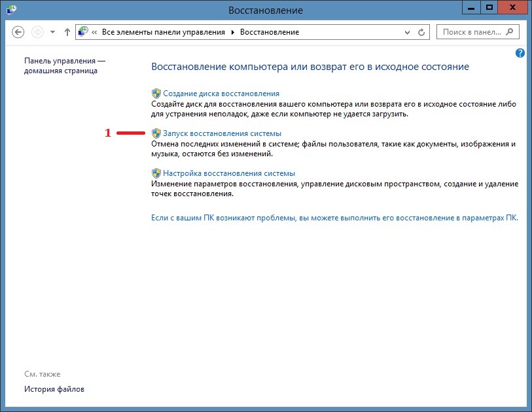532x412 pixels.
Task: Click the Forward navigation arrow button
Action: tap(37, 32)
